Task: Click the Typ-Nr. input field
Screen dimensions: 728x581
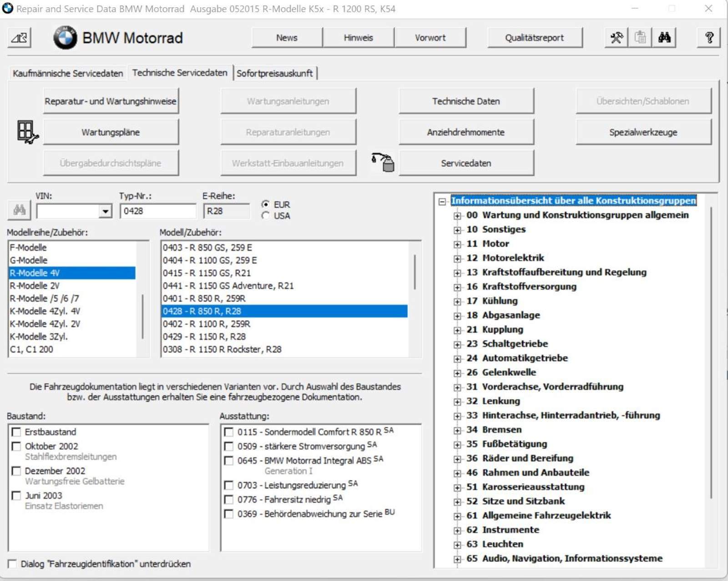Action: click(x=157, y=211)
